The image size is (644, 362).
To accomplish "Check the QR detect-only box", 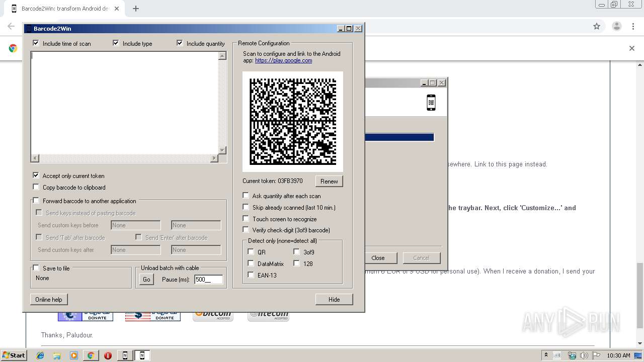I will point(251,252).
